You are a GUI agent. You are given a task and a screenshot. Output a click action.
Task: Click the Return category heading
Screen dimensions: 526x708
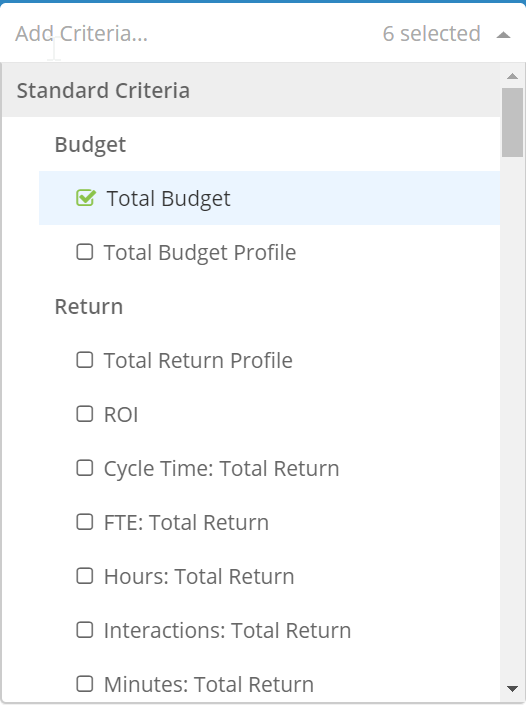pyautogui.click(x=88, y=307)
